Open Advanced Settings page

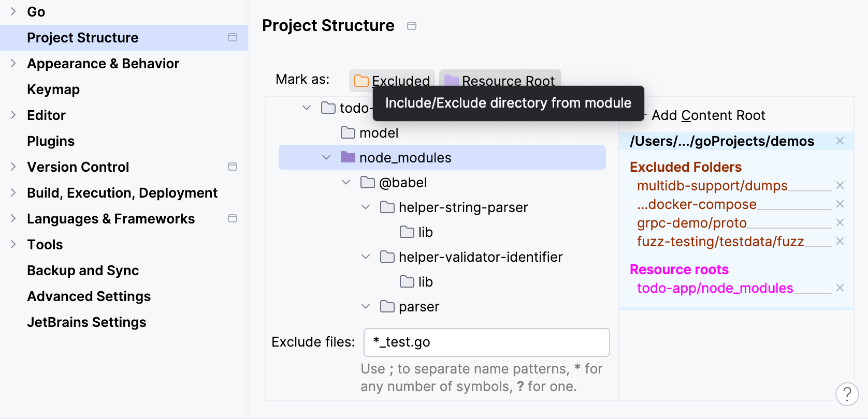point(89,296)
